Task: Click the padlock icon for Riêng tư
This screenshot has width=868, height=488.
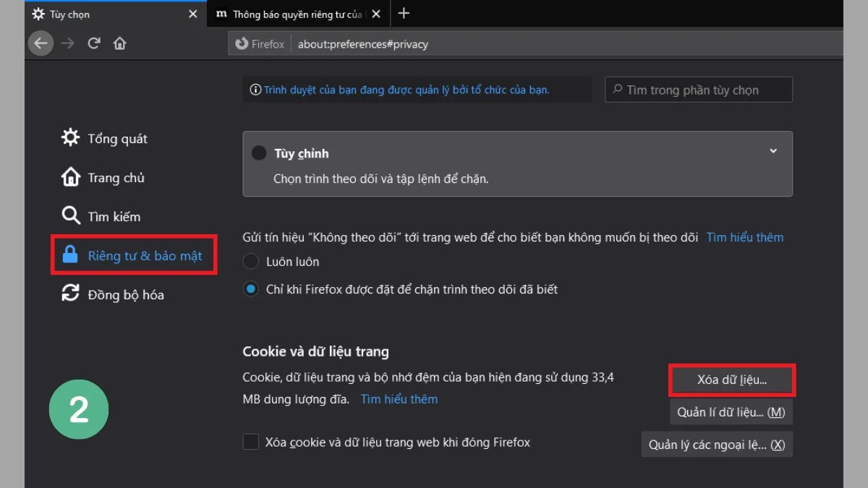Action: click(70, 254)
